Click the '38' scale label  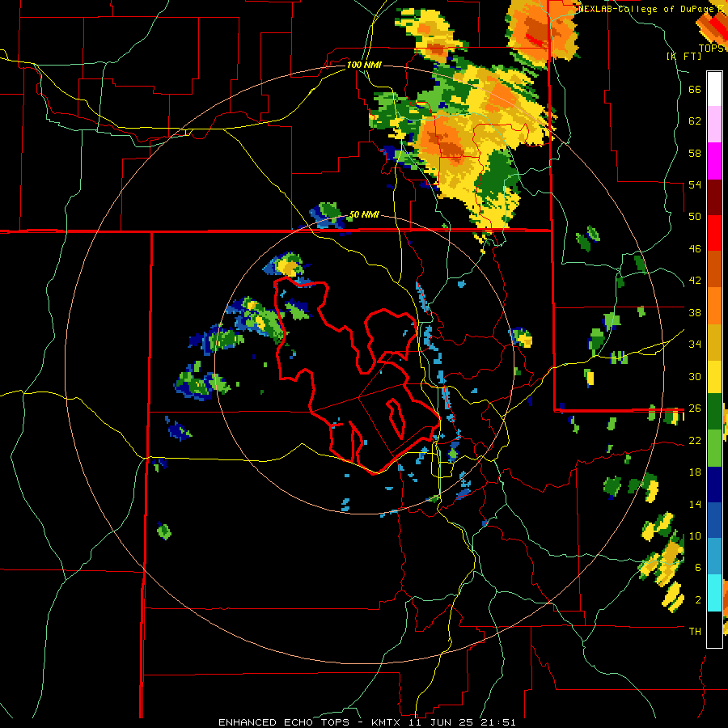pos(695,312)
